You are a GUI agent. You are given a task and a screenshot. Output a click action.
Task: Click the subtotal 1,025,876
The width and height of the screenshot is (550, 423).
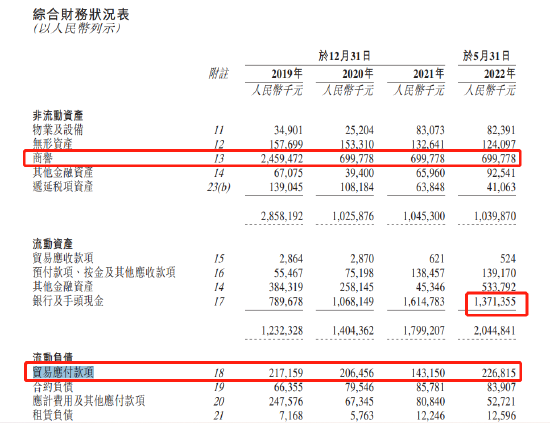pyautogui.click(x=353, y=216)
